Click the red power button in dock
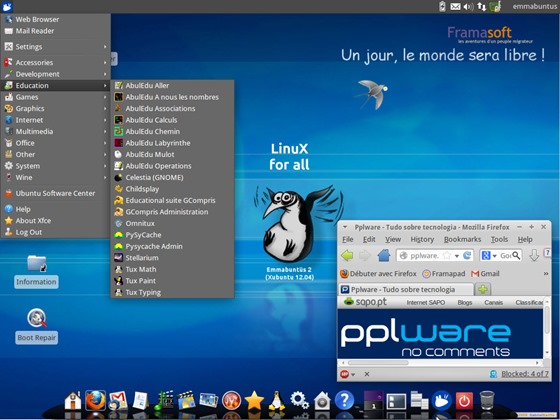This screenshot has width=560, height=420. pos(464,401)
